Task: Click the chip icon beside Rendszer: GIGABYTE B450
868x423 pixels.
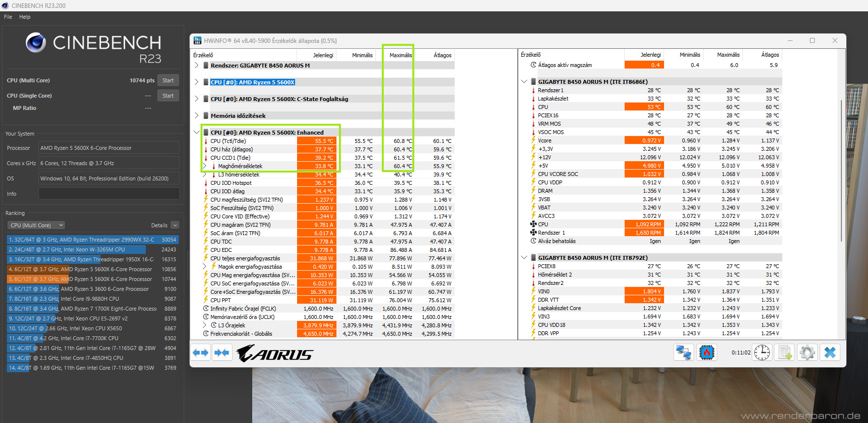Action: tap(206, 66)
